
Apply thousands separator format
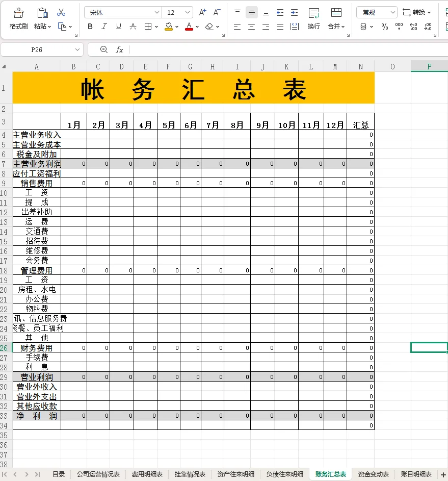tap(399, 27)
